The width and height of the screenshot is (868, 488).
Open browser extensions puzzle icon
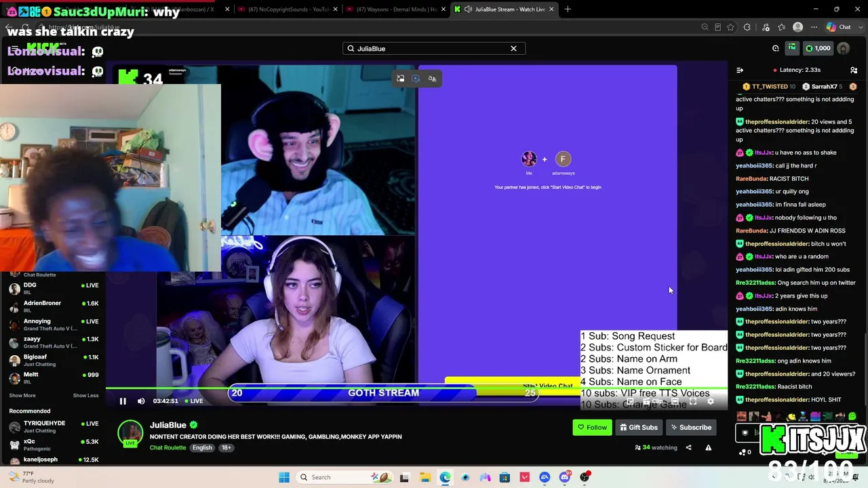coord(747,27)
